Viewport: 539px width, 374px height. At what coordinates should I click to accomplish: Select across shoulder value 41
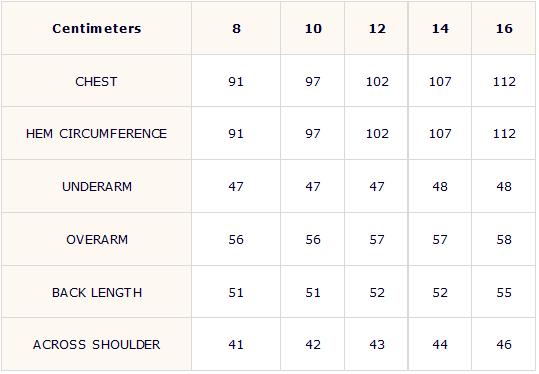click(x=236, y=344)
